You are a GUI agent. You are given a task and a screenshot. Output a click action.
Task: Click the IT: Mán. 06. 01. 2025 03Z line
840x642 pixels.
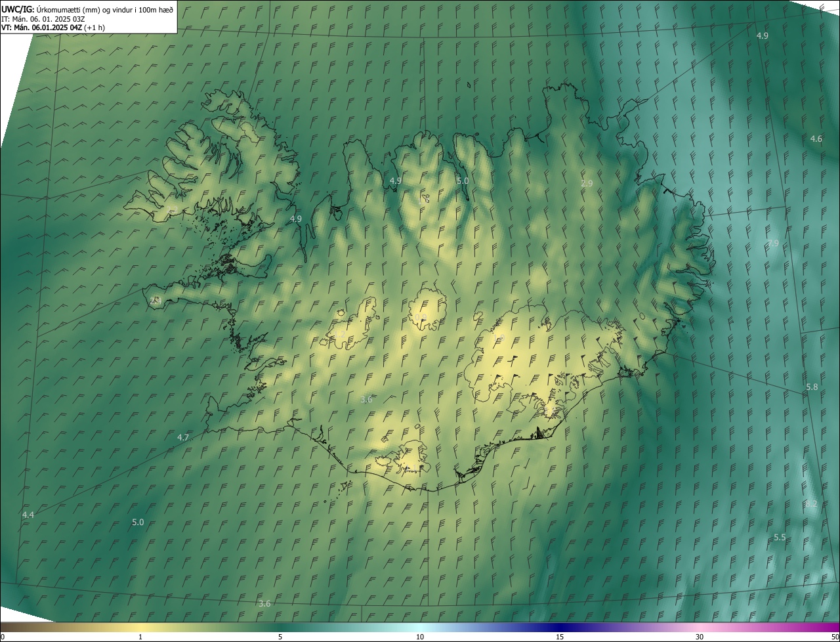[44, 19]
